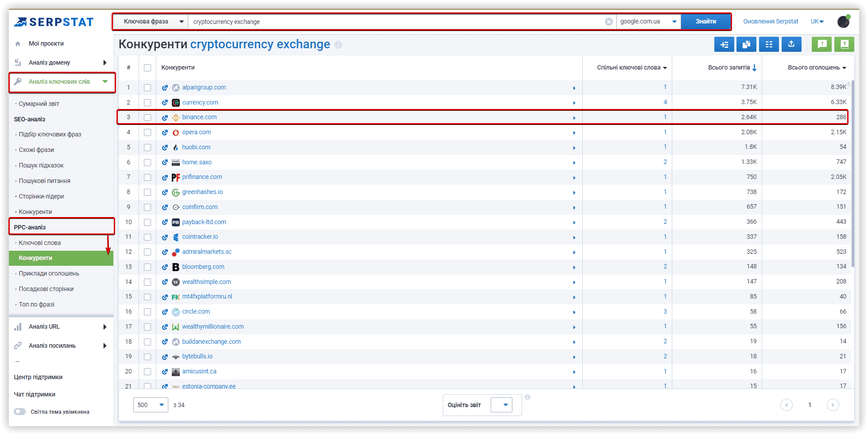This screenshot has width=868, height=435.
Task: Open Центр підтримки link
Action: click(38, 377)
